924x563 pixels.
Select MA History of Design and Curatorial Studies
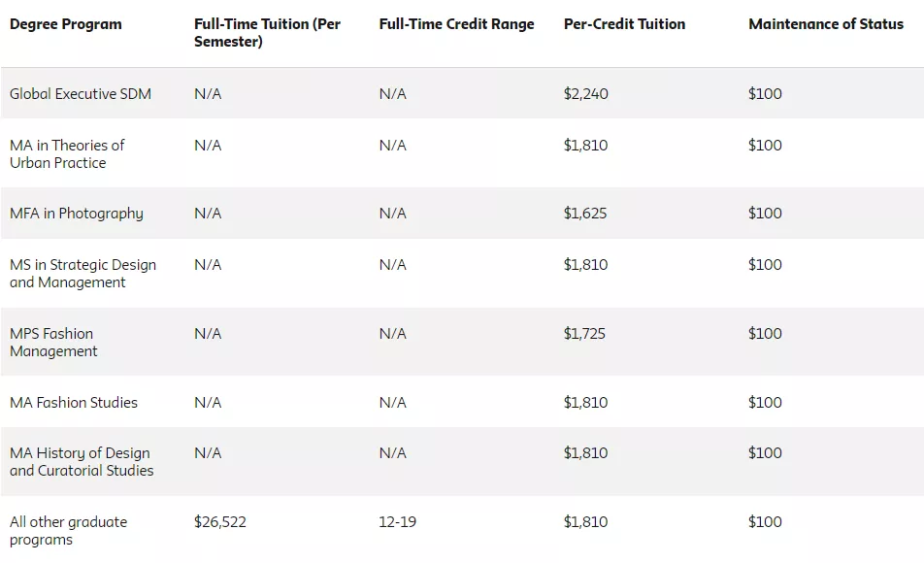82,462
